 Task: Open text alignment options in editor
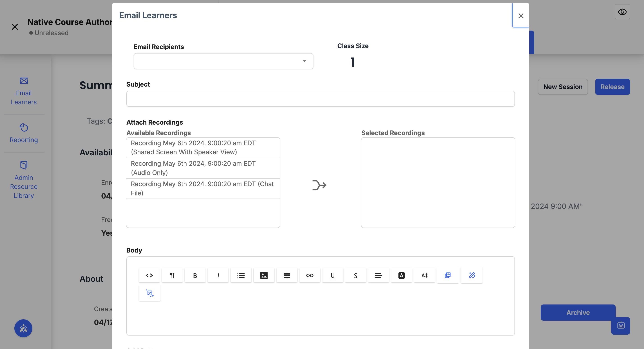pyautogui.click(x=378, y=275)
